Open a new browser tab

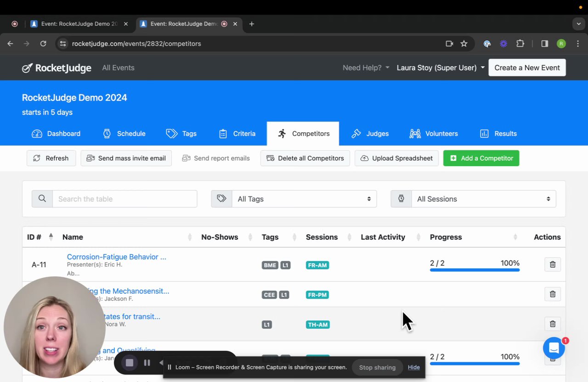pyautogui.click(x=251, y=24)
